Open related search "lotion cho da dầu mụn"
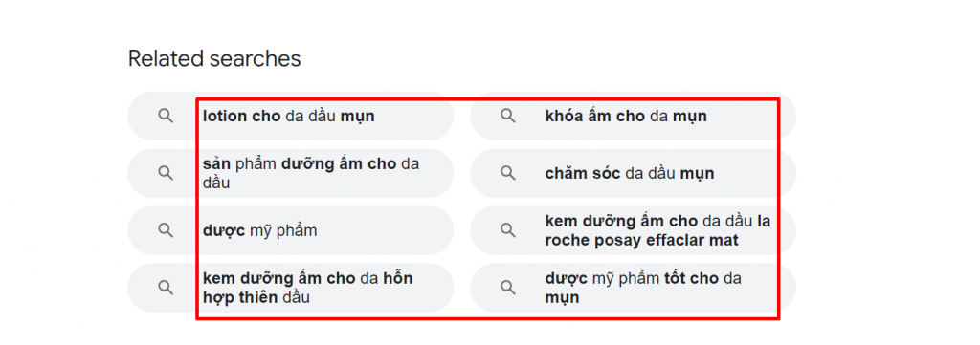The height and width of the screenshot is (345, 980). tap(291, 116)
